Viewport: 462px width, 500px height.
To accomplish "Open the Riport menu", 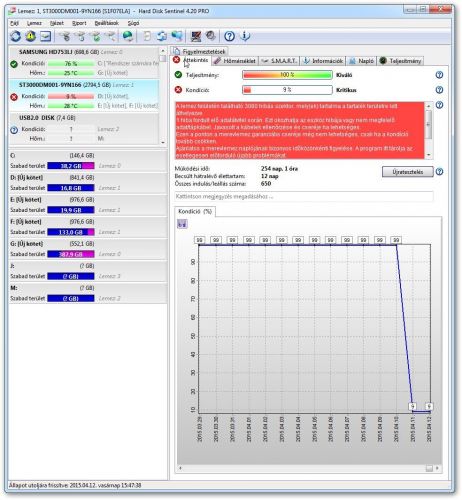I will [x=79, y=23].
